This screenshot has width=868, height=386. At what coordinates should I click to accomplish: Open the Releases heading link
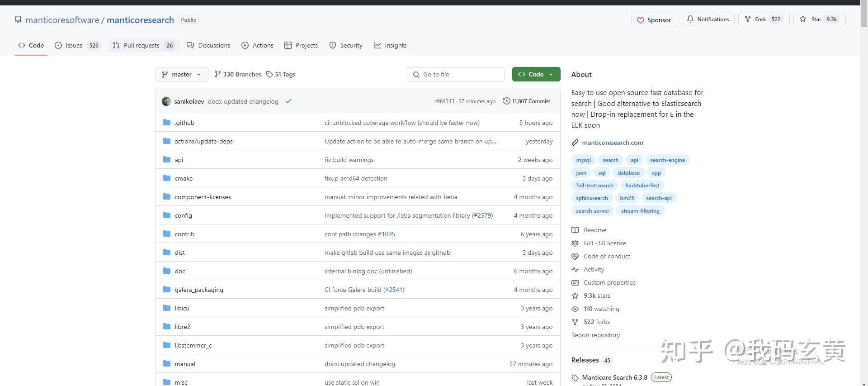tap(585, 360)
